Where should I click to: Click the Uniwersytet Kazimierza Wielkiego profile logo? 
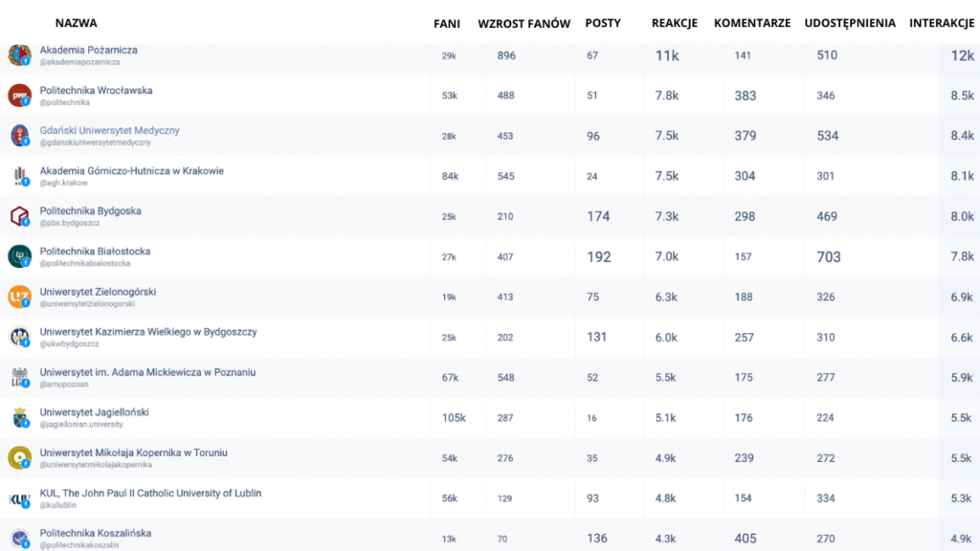coord(19,338)
